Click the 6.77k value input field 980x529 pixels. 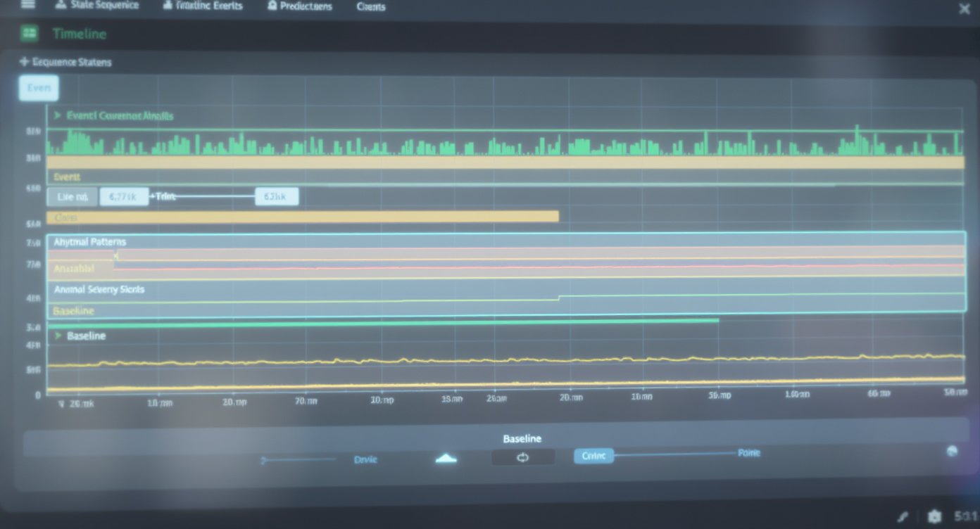click(124, 196)
